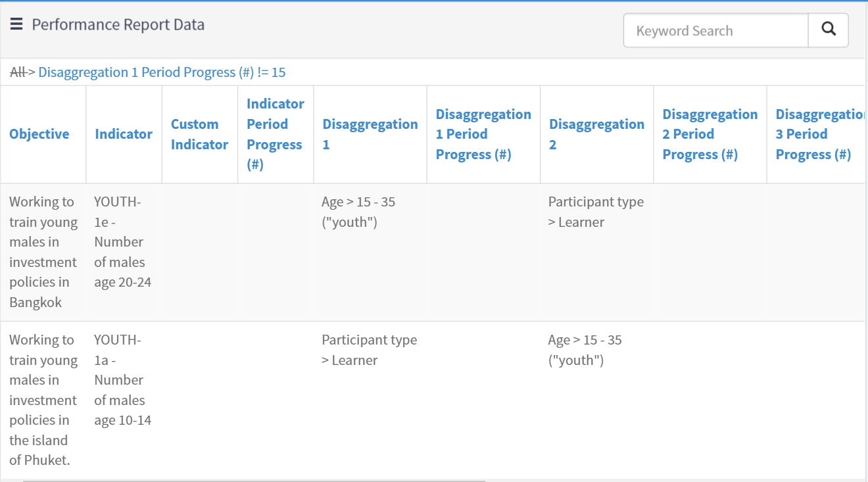Open the hamburger menu icon

click(16, 24)
